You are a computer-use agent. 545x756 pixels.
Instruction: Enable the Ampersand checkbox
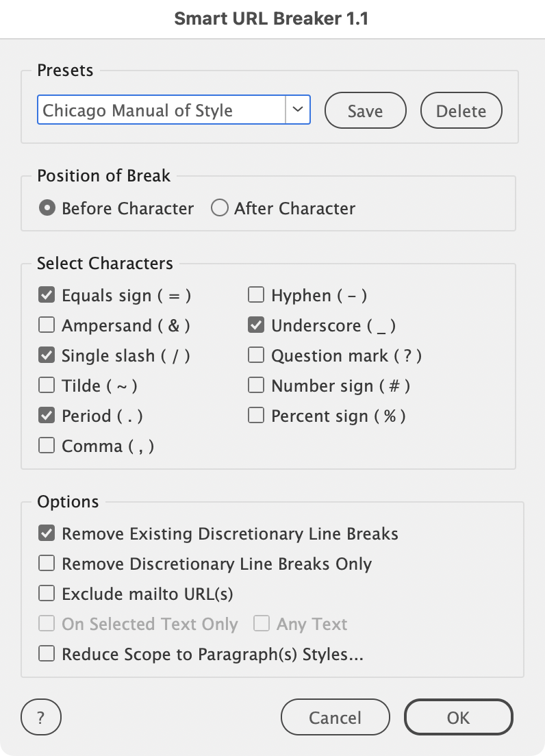pyautogui.click(x=47, y=326)
